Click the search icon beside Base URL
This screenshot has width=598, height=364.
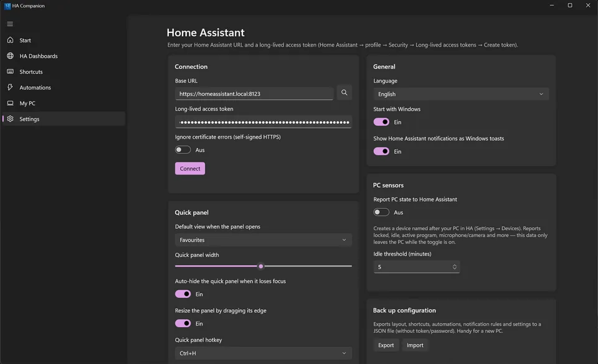[344, 93]
